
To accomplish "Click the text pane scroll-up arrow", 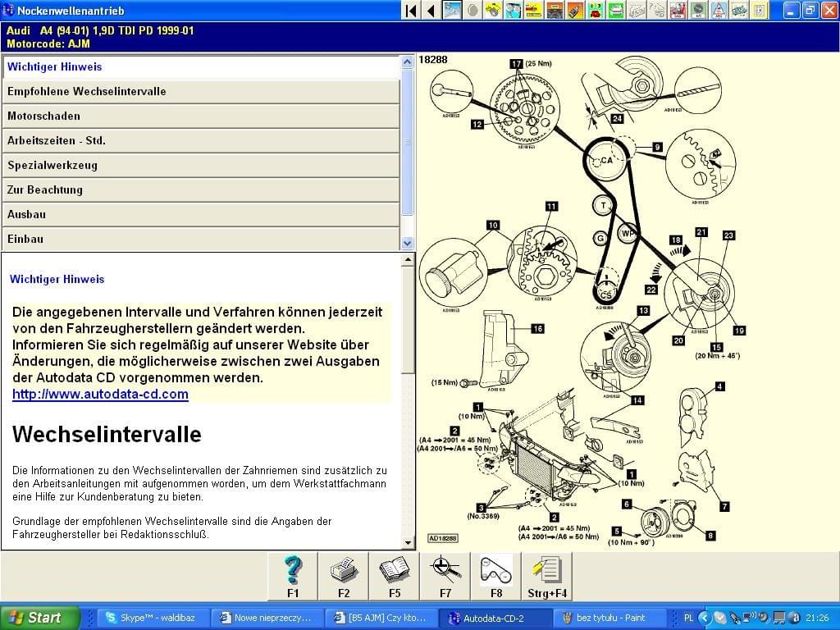I will click(x=408, y=260).
